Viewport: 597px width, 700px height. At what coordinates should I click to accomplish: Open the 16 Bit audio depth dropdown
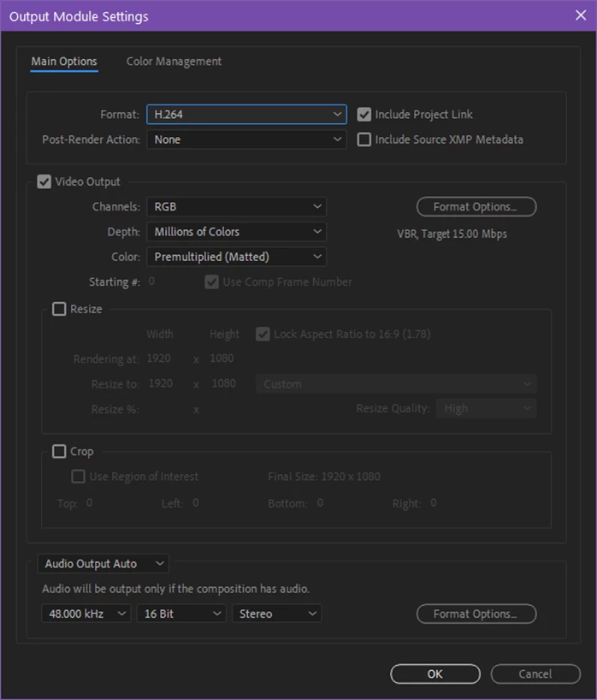(181, 614)
